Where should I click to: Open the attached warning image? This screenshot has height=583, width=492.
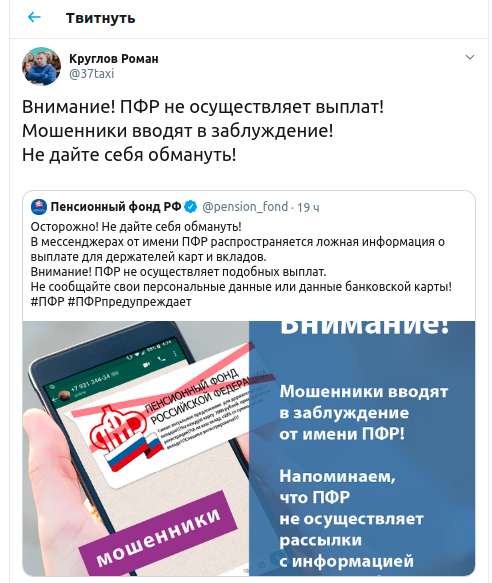point(249,448)
